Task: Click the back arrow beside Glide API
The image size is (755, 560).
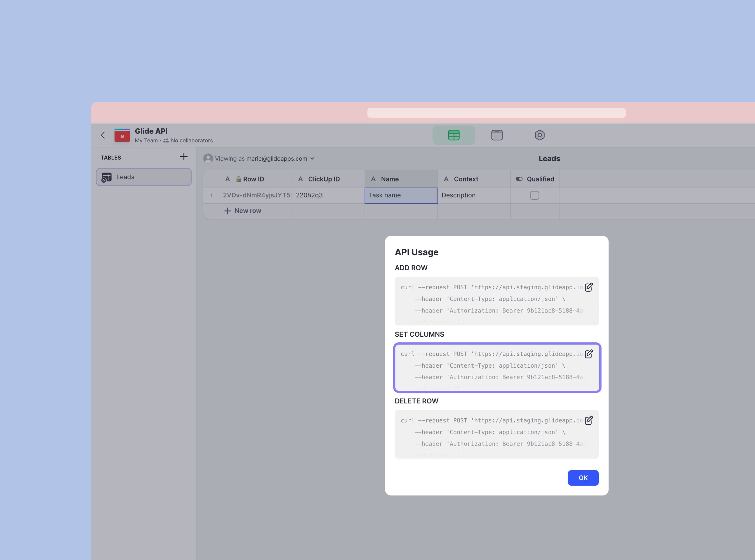Action: pyautogui.click(x=103, y=135)
